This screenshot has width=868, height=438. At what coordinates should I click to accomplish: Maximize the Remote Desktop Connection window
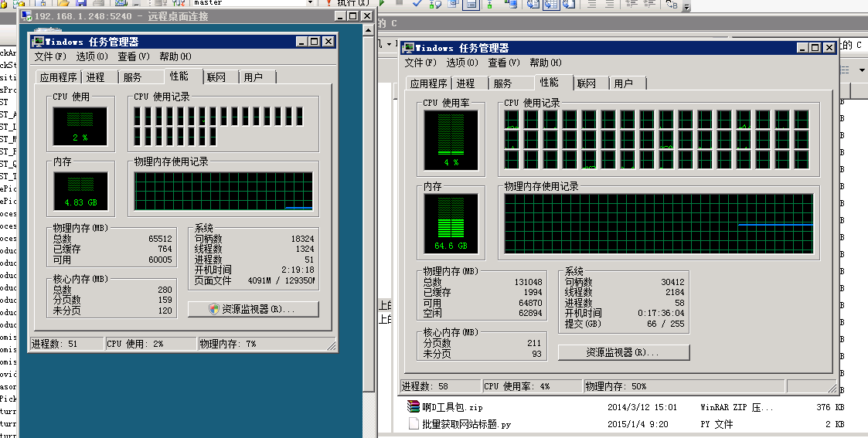click(x=353, y=16)
